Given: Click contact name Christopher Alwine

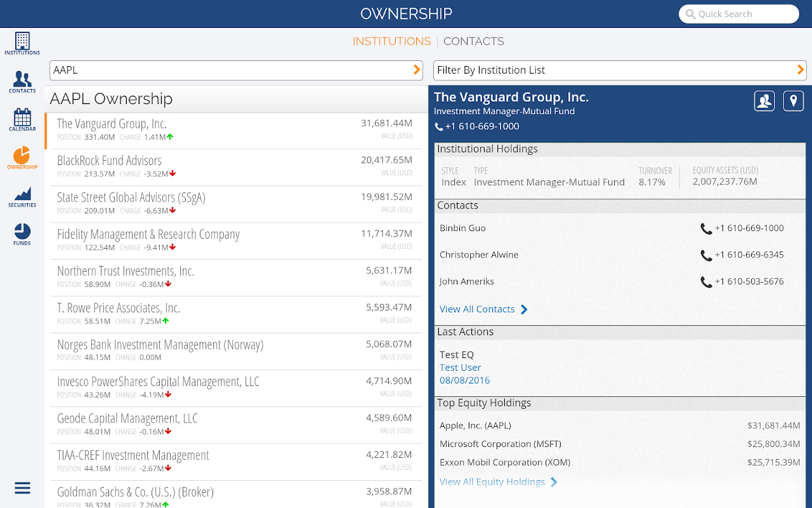Looking at the screenshot, I should coord(479,255).
